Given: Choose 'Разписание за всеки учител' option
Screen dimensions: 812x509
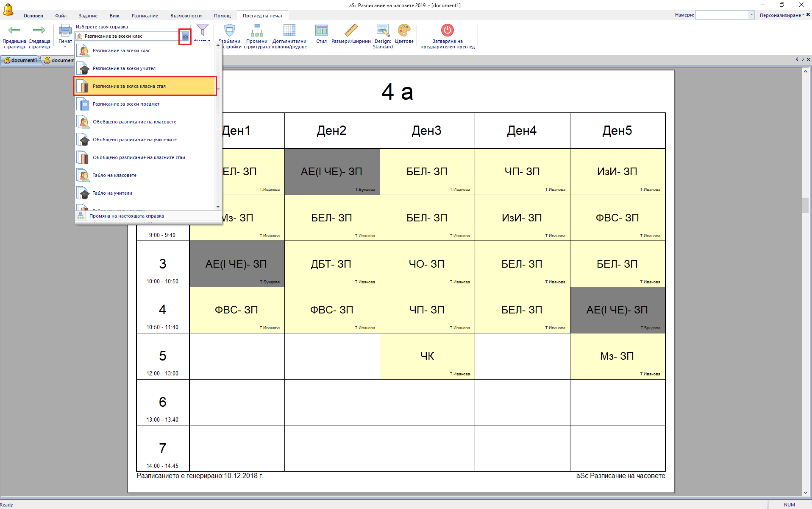Looking at the screenshot, I should point(124,68).
